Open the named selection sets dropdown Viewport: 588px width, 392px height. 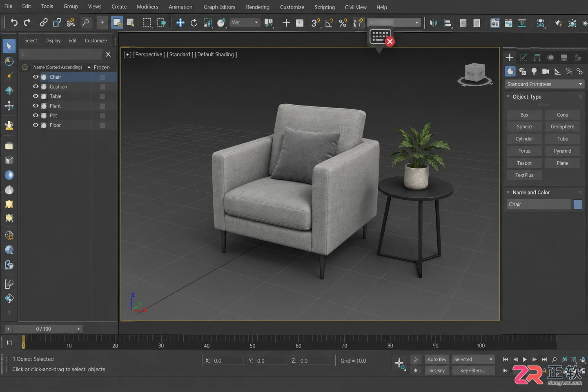click(x=394, y=22)
